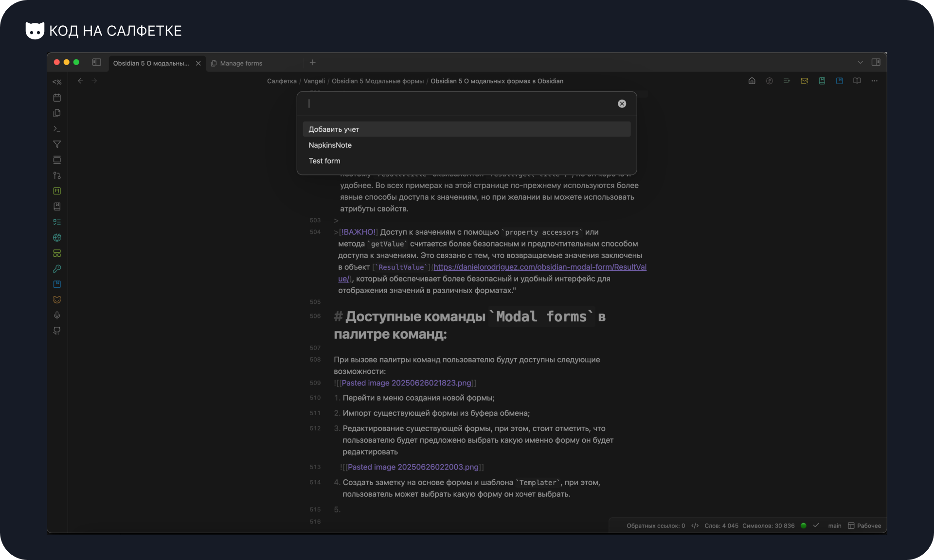
Task: Click the GitHub ribbon icon
Action: click(x=57, y=331)
